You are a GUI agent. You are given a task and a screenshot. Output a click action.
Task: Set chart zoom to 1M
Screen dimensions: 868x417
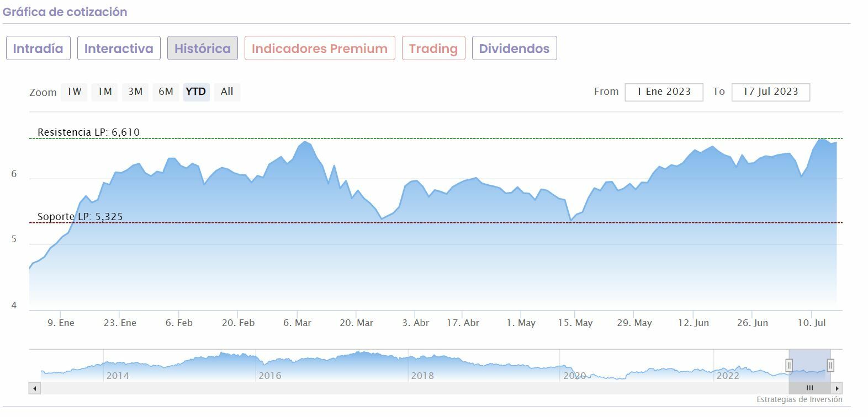pyautogui.click(x=105, y=92)
